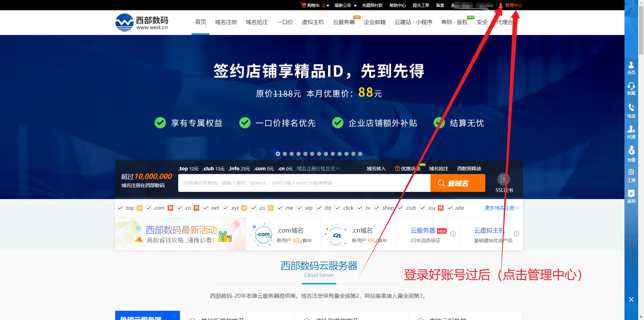The width and height of the screenshot is (644, 320).
Task: Toggle the .vip domain checkbox
Action: tap(300, 208)
